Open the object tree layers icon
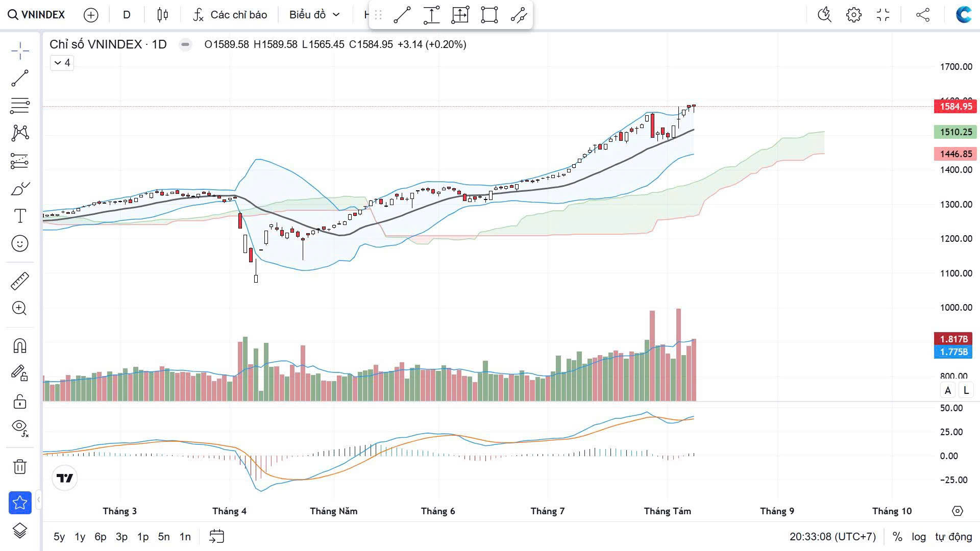980x551 pixels. (x=20, y=531)
